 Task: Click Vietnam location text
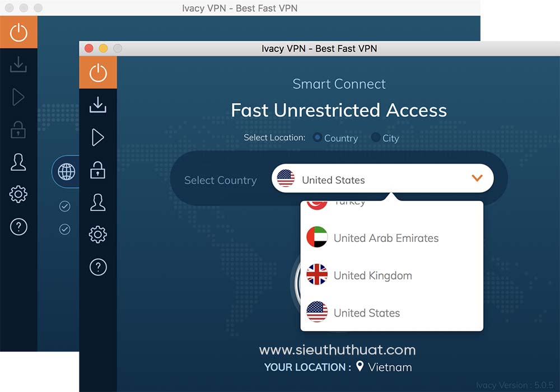[390, 367]
